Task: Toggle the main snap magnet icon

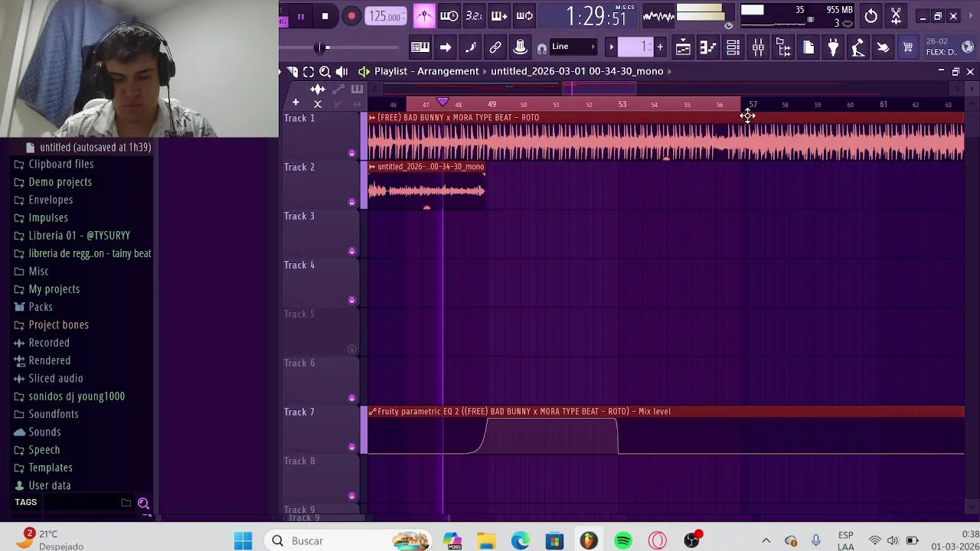Action: coord(542,48)
